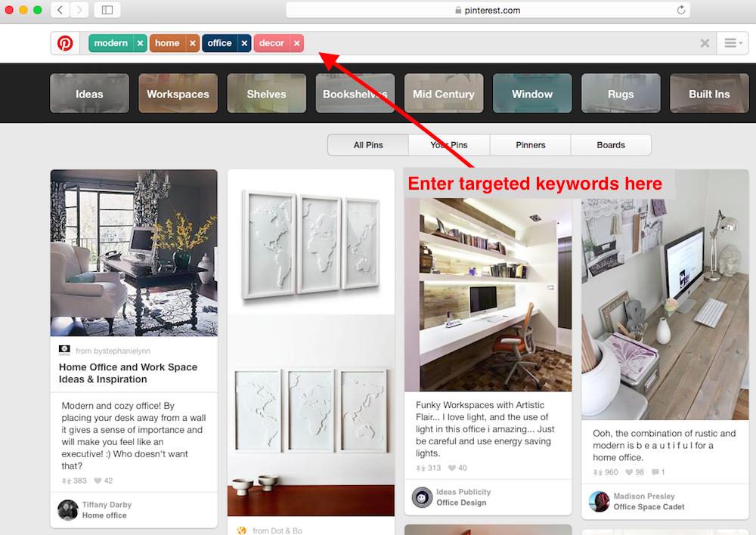Click the repin count icon showing 960

(x=598, y=472)
